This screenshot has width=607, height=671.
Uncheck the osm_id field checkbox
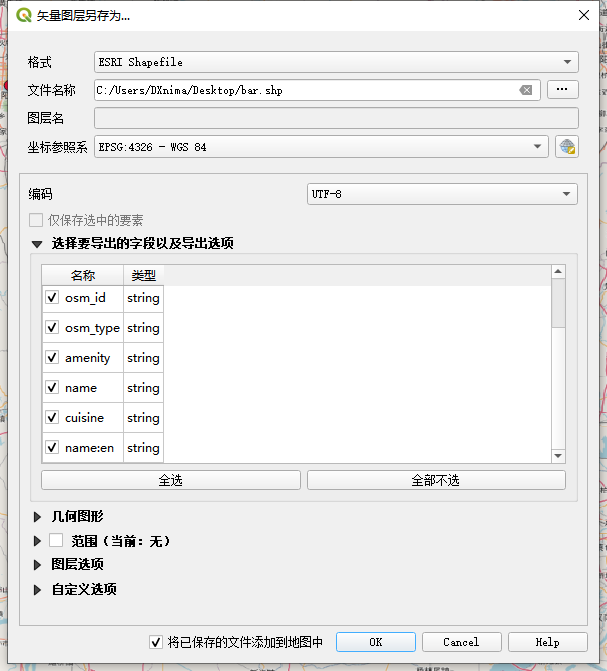(x=52, y=297)
